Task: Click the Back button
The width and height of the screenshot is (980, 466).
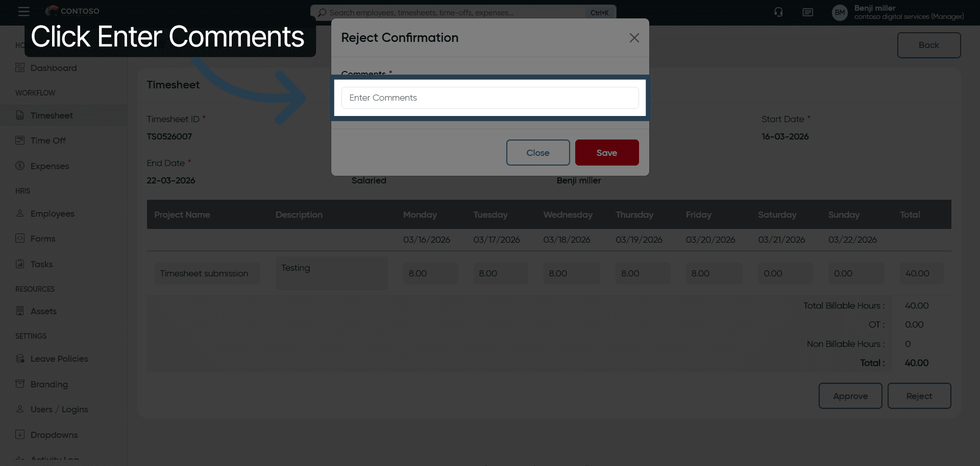Action: (x=928, y=45)
